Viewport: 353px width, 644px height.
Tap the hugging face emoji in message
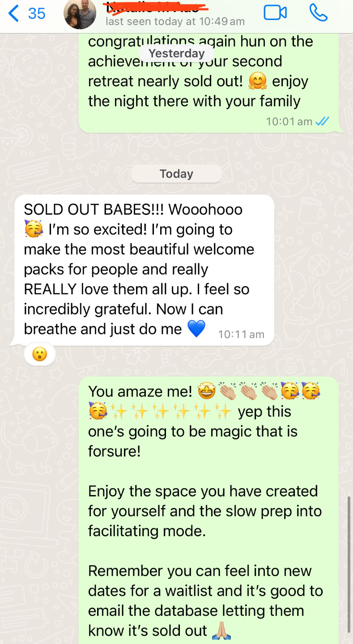[x=258, y=81]
